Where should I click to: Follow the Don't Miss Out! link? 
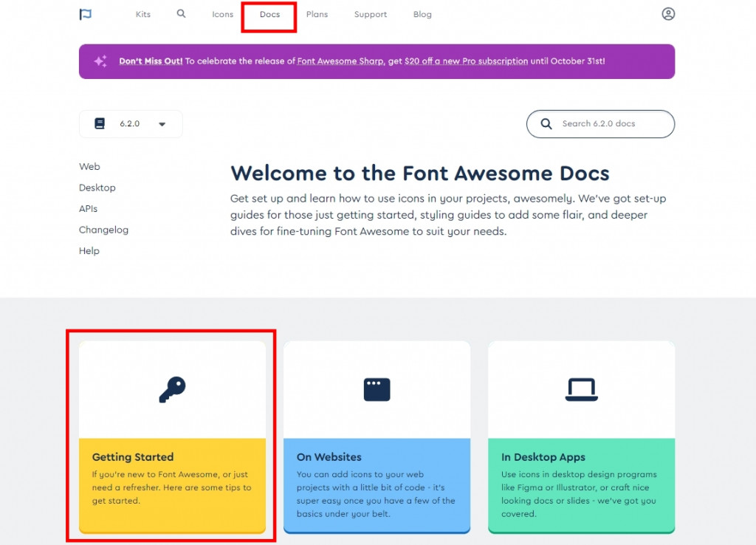point(151,61)
